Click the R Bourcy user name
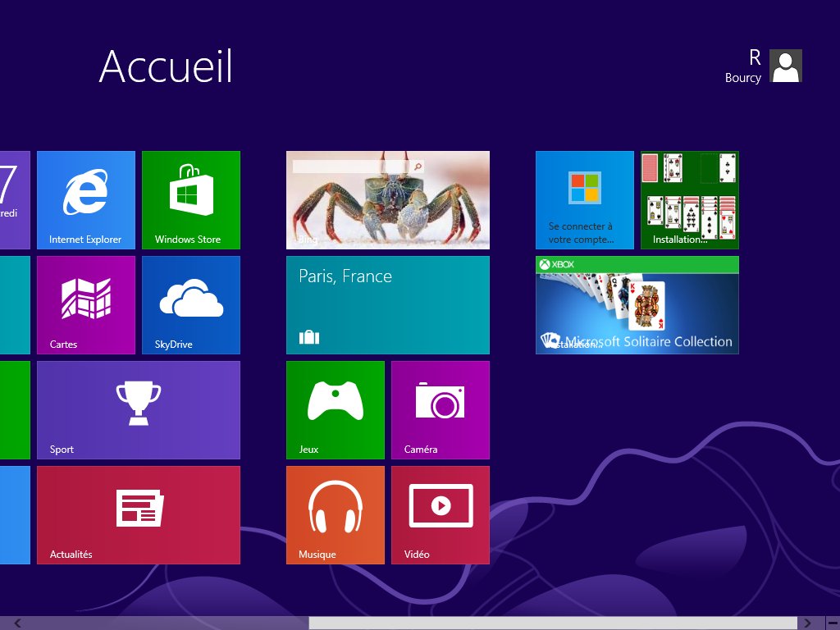The width and height of the screenshot is (840, 630). coord(743,67)
